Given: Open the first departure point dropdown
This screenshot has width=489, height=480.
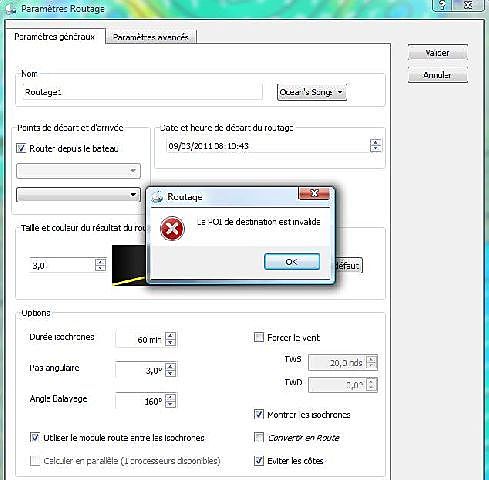Looking at the screenshot, I should 78,171.
